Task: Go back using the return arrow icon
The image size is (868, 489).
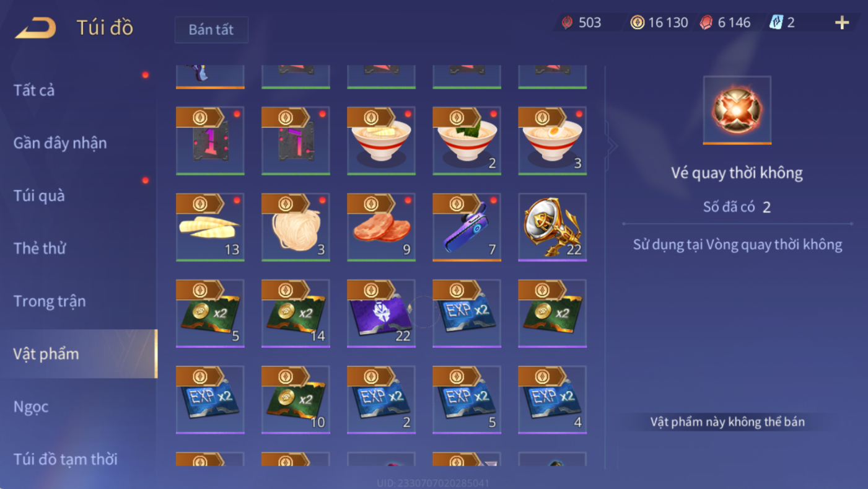Action: [35, 27]
